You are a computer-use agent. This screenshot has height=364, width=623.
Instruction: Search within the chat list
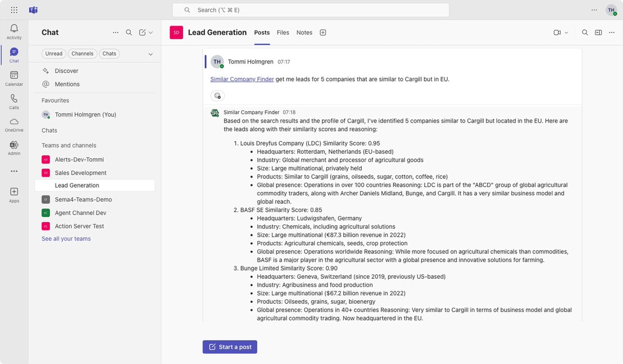(x=129, y=32)
